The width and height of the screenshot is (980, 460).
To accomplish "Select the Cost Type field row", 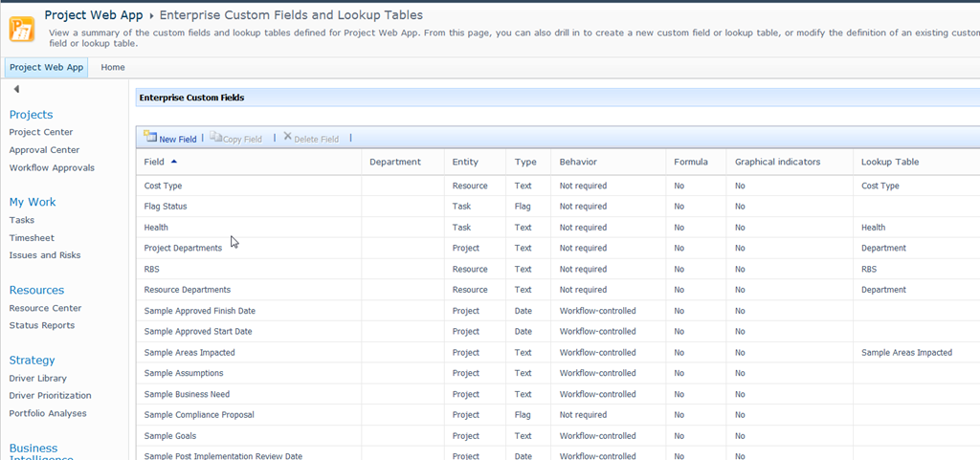I will click(163, 186).
